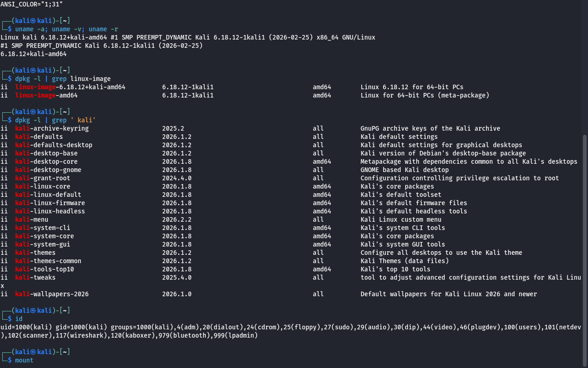Click the kali-tweaks package name
This screenshot has height=368, width=588.
click(35, 277)
